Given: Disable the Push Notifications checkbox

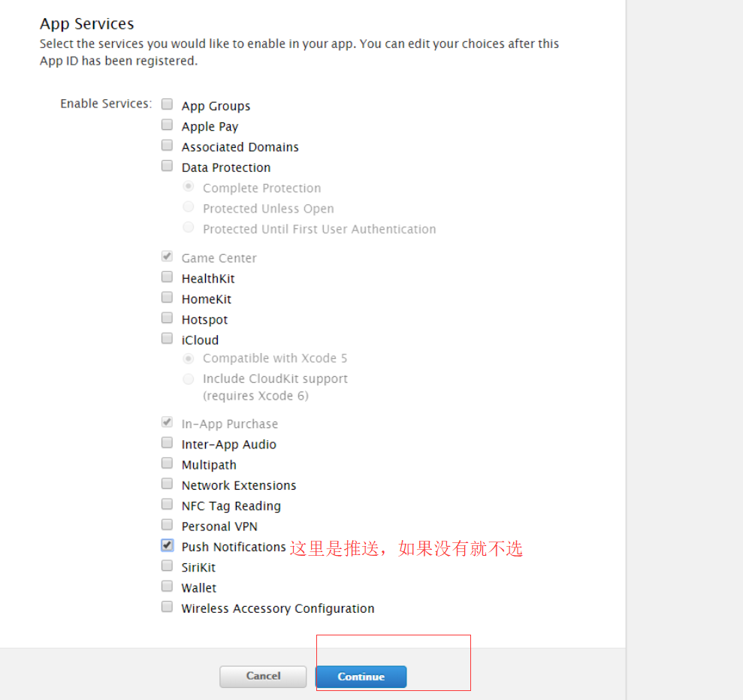Looking at the screenshot, I should 167,545.
